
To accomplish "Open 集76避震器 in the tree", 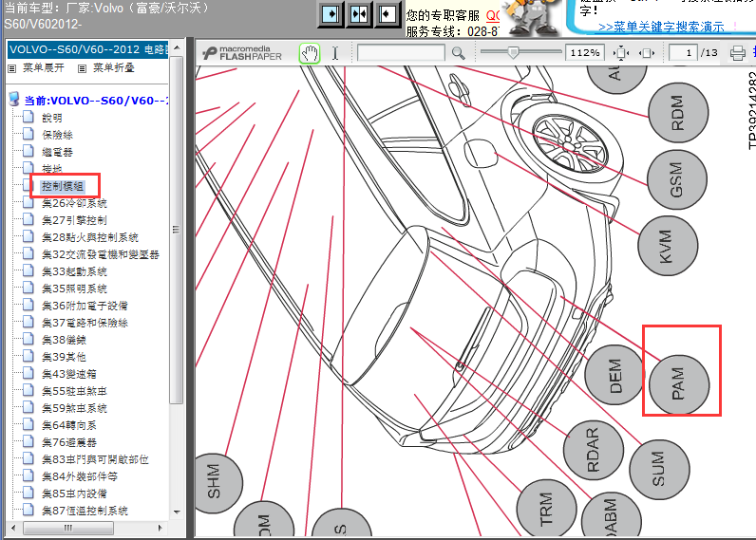I will (69, 442).
